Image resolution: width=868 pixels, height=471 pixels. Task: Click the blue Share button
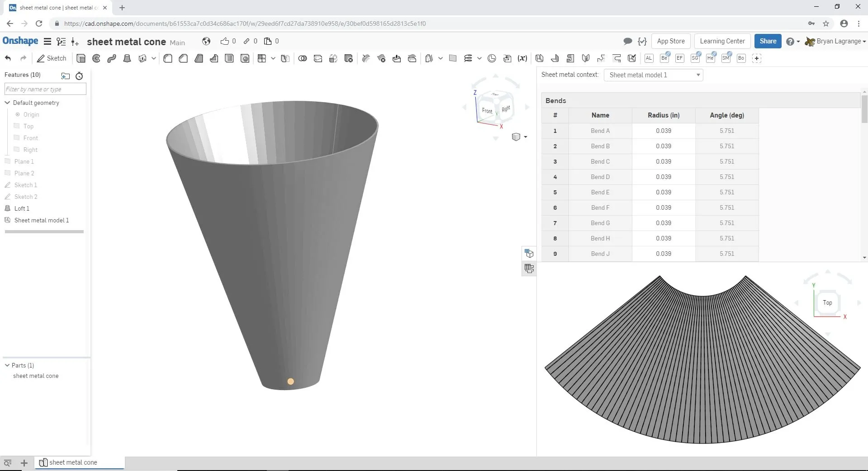pos(768,41)
